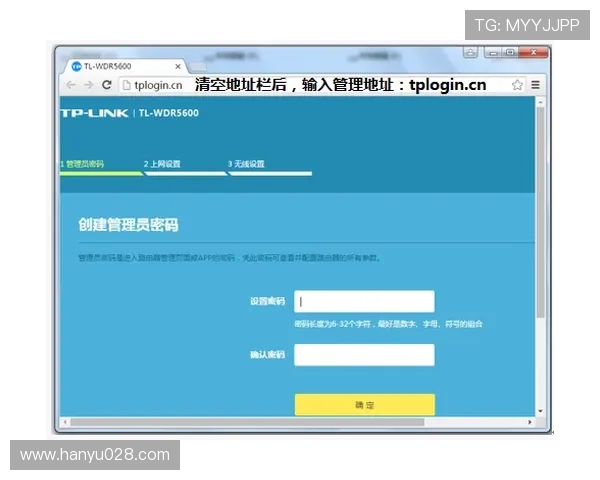Select step 3 无线设置
The width and height of the screenshot is (600, 480).
[246, 164]
